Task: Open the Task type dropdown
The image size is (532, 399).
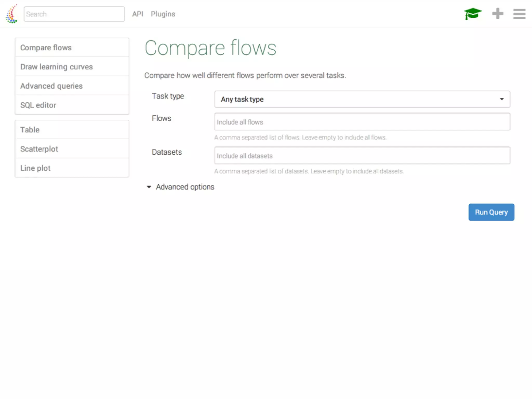Action: [x=362, y=99]
